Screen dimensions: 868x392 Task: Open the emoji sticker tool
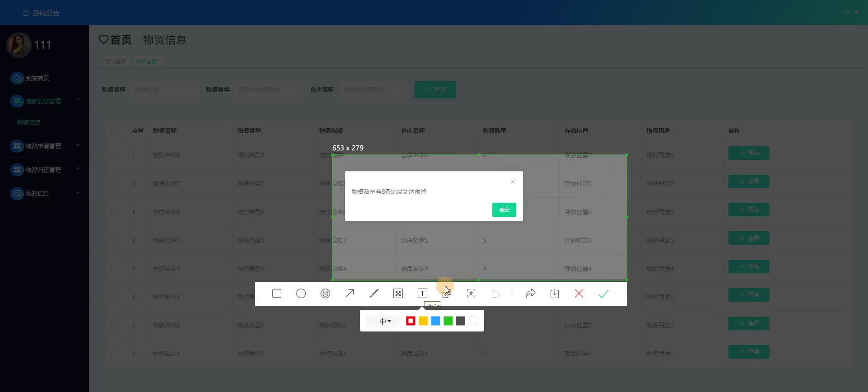[325, 294]
